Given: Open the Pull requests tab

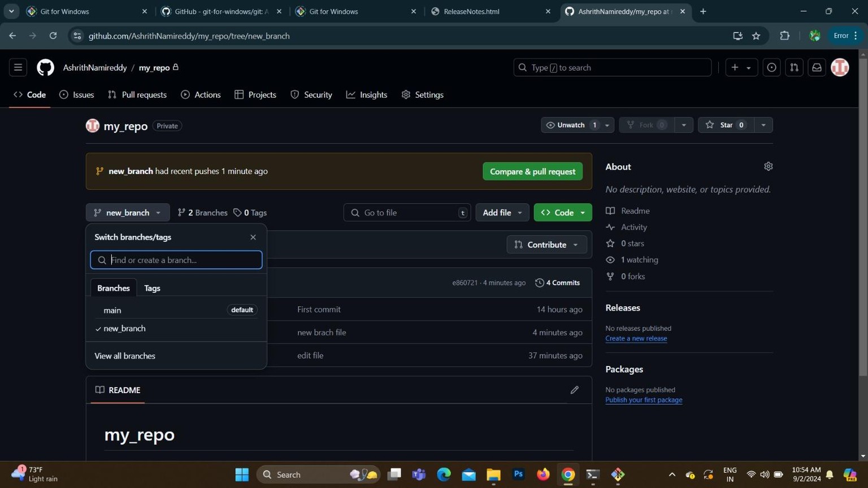Looking at the screenshot, I should pyautogui.click(x=137, y=94).
